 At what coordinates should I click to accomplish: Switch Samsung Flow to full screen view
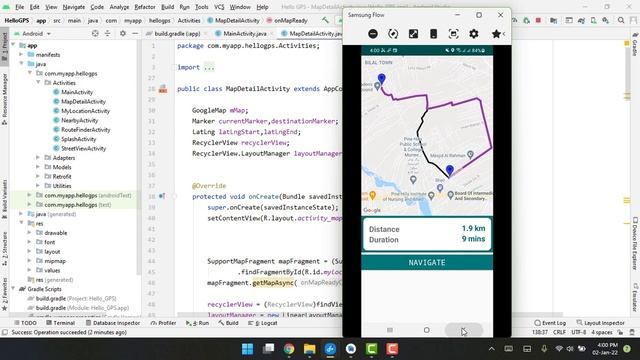[x=413, y=34]
